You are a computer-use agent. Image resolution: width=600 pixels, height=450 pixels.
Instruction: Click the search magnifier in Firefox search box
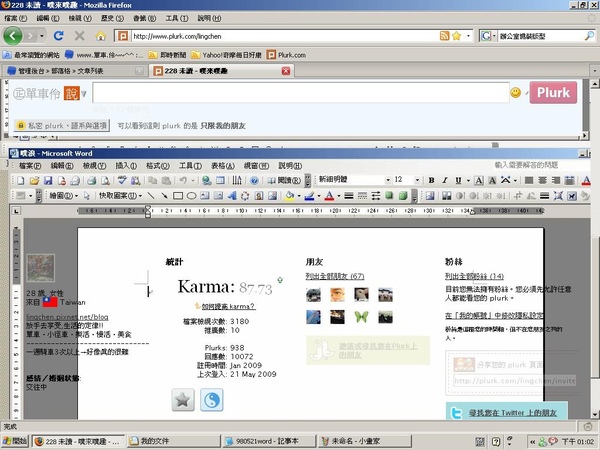[589, 36]
